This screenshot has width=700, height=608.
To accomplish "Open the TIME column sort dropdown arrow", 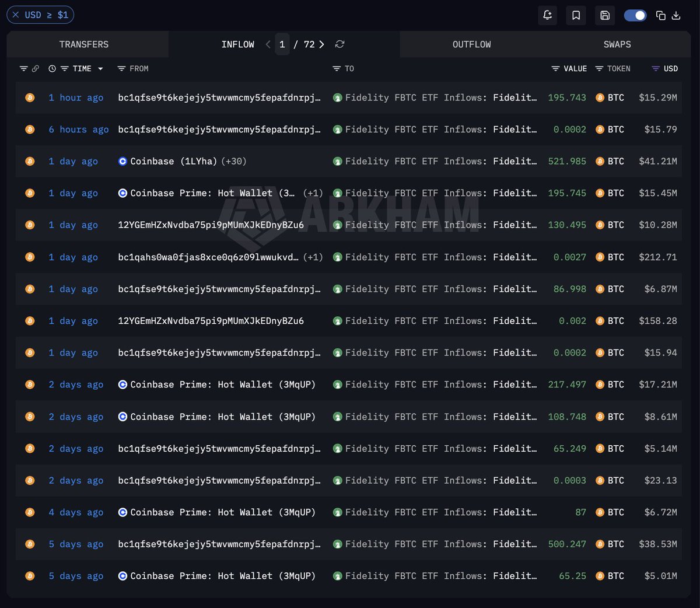I will tap(100, 69).
